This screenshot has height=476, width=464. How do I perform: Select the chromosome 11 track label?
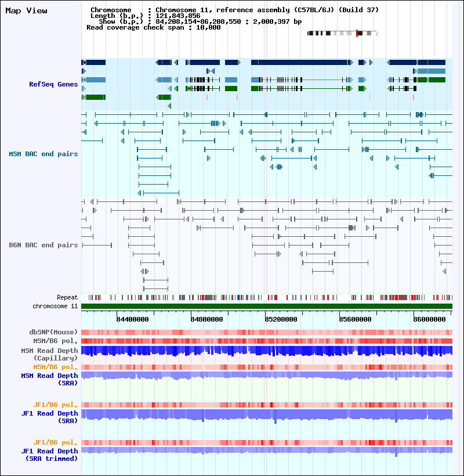click(55, 306)
